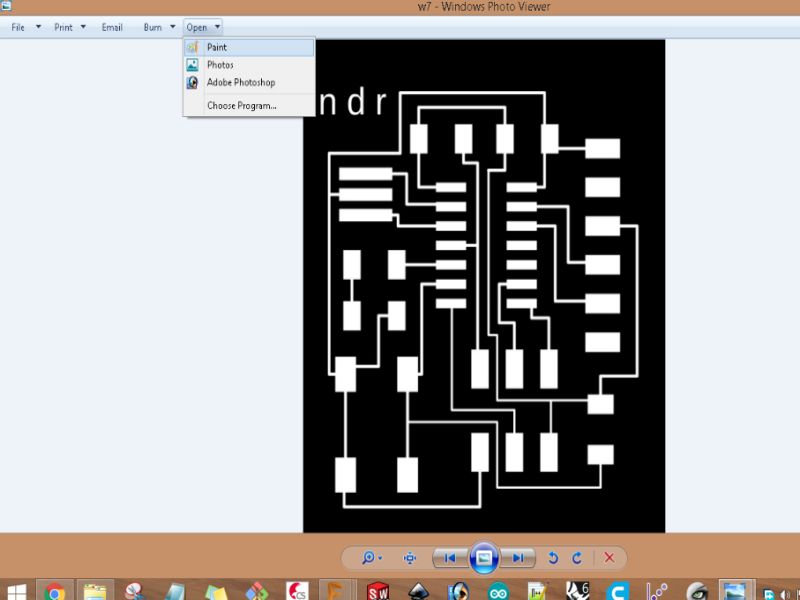This screenshot has width=800, height=600.
Task: Click the zoom magnifier icon
Action: tap(368, 558)
